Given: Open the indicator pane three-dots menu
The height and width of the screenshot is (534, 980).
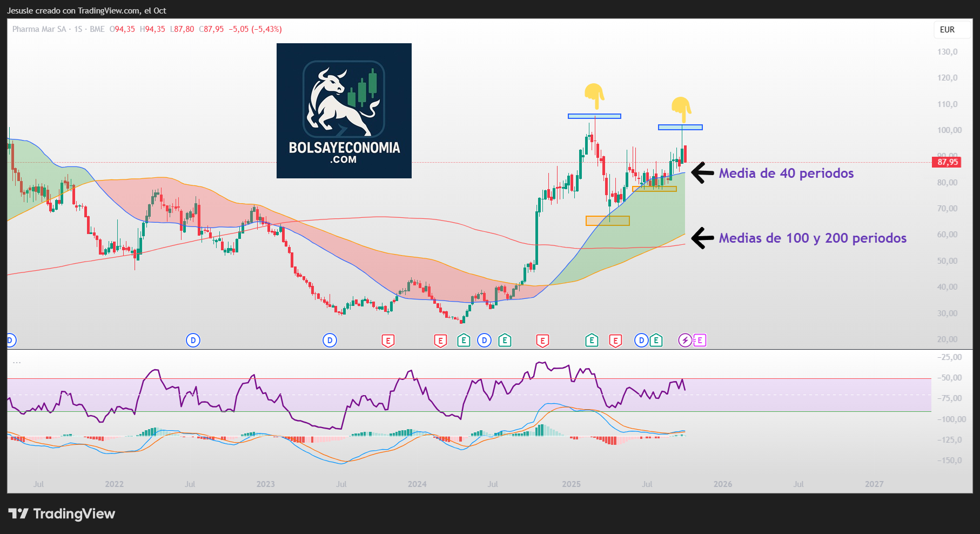Looking at the screenshot, I should [17, 362].
